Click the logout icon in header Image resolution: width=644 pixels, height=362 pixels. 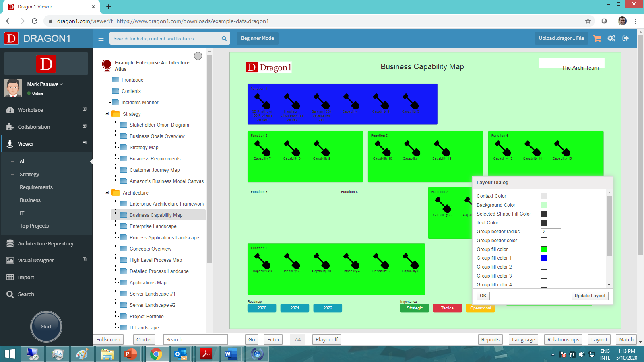point(625,38)
